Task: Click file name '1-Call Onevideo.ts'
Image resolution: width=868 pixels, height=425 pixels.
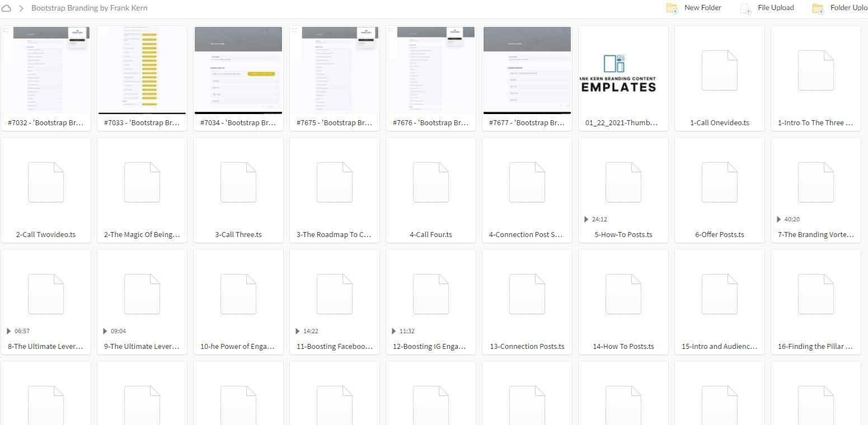Action: point(720,122)
